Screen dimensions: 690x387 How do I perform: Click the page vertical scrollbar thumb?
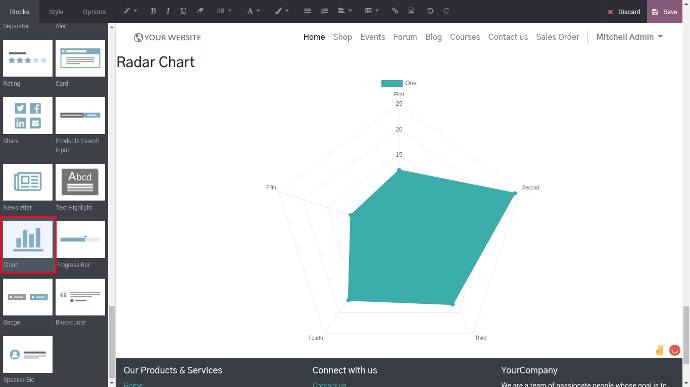686,335
